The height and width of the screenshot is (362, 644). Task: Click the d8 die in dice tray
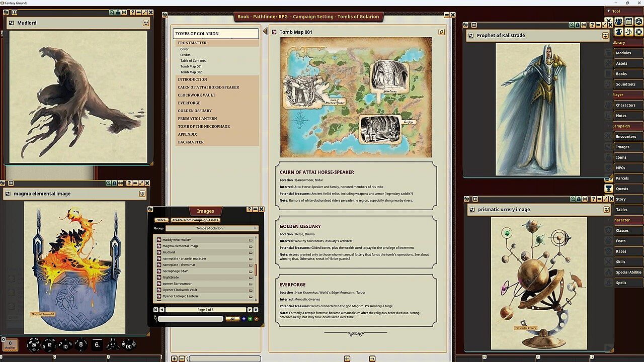coord(81,344)
